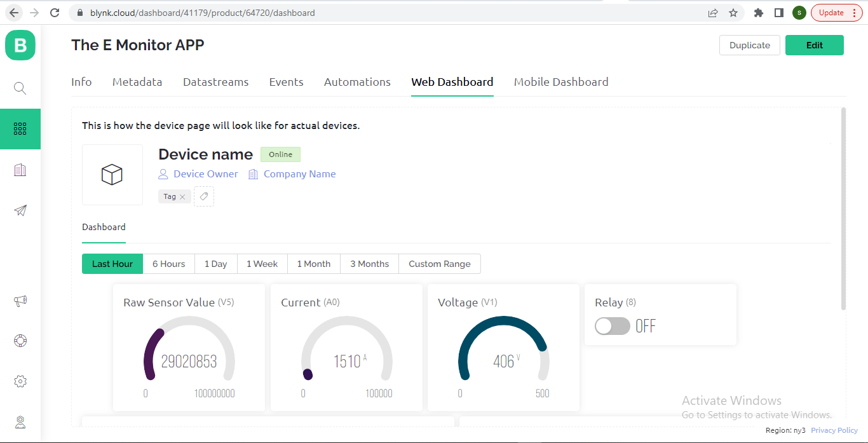Open the gear settings icon in sidebar
Screen dimensions: 868x443
(x=20, y=381)
